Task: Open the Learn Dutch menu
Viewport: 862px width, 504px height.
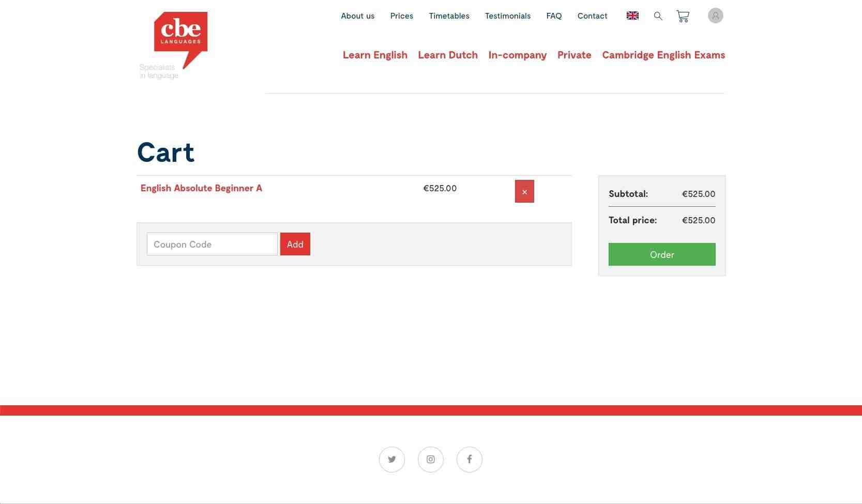Action: [447, 55]
